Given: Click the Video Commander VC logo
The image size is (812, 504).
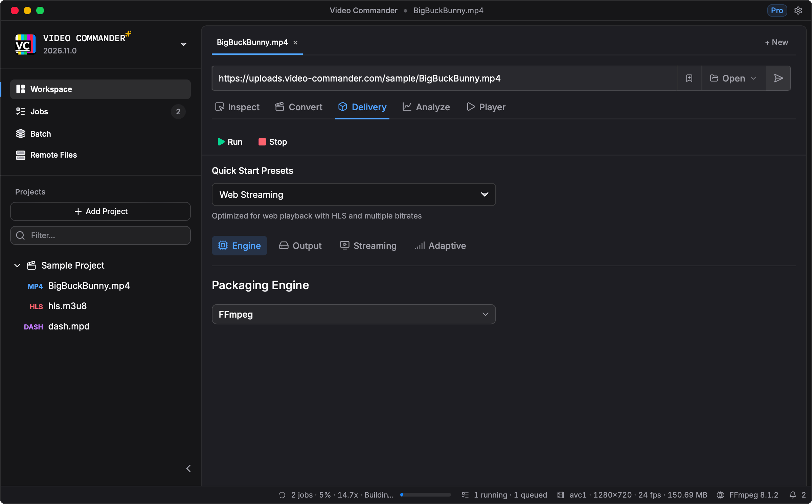Looking at the screenshot, I should tap(25, 44).
